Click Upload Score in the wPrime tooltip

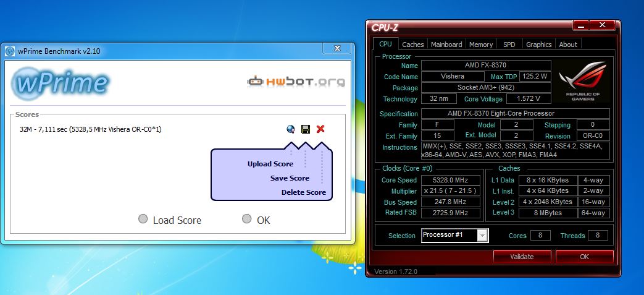(270, 164)
